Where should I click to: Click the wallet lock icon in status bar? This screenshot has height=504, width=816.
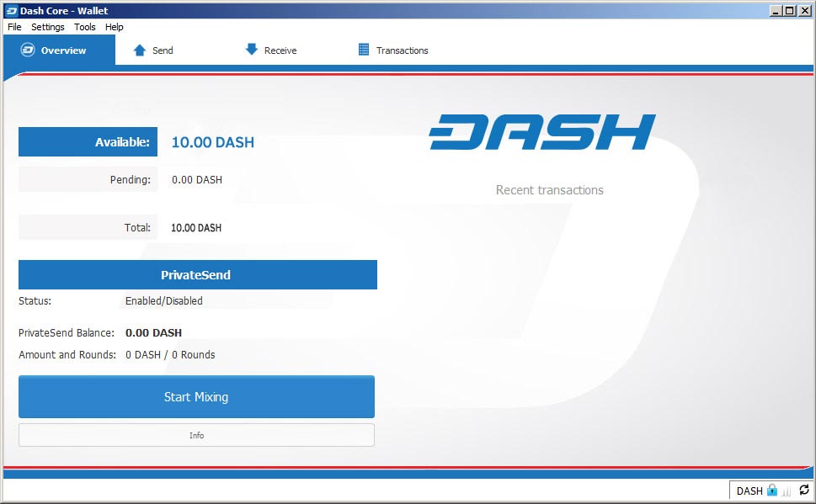pos(772,490)
